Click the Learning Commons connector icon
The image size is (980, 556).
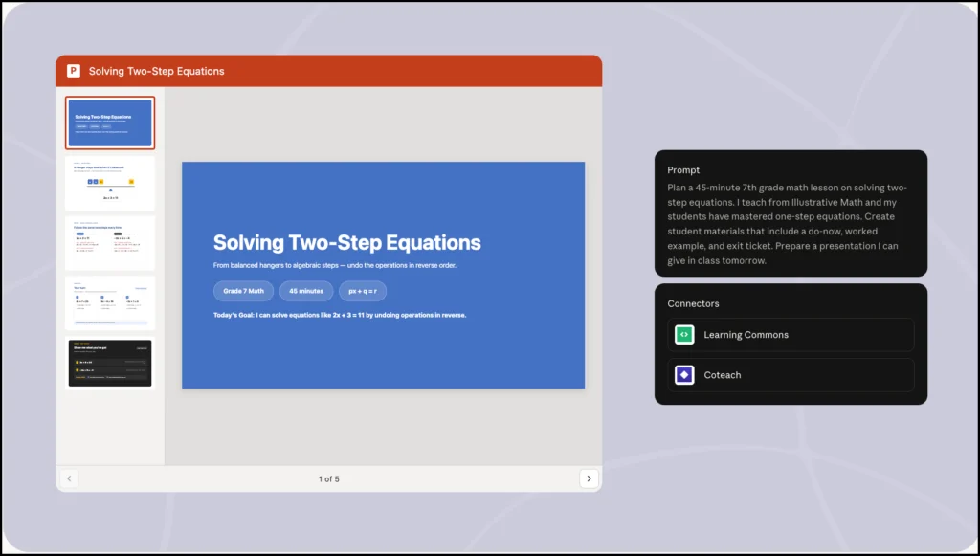coord(684,335)
